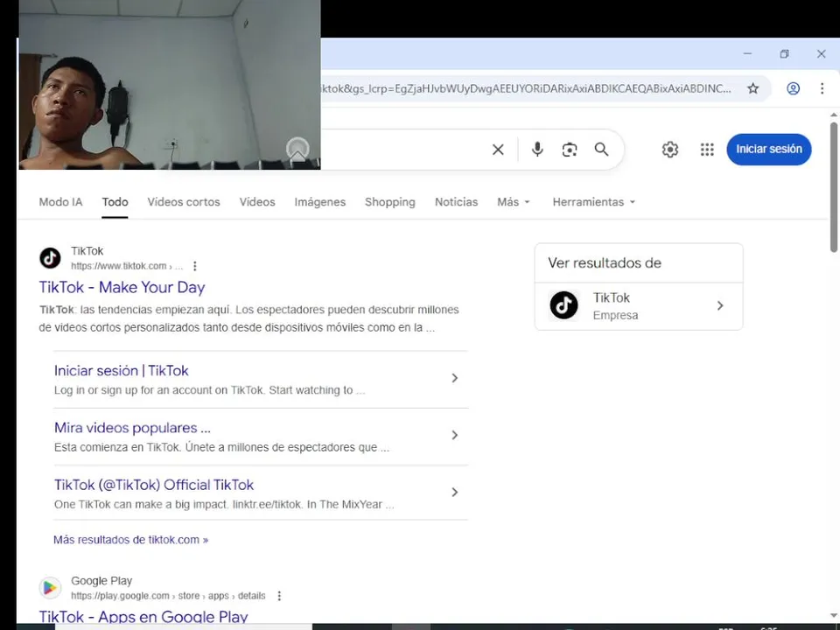
Task: Expand the Mira videos populares chevron
Action: point(454,435)
